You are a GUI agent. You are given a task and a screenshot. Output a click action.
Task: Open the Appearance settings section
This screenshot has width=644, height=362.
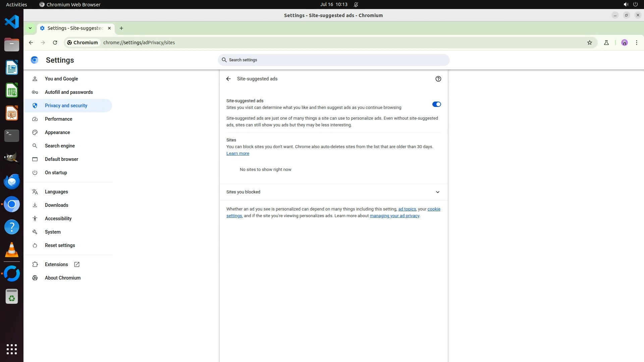click(57, 132)
